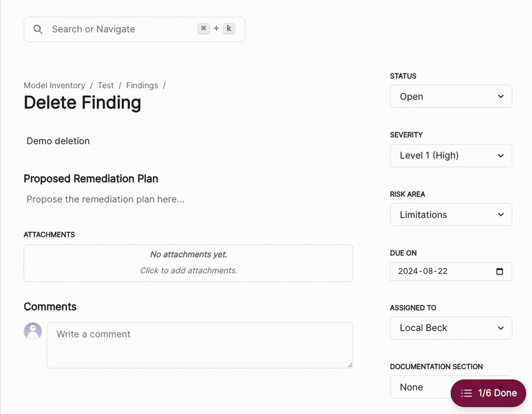Click the k key badge in search bar
Screen dimensions: 532x414
coord(229,28)
